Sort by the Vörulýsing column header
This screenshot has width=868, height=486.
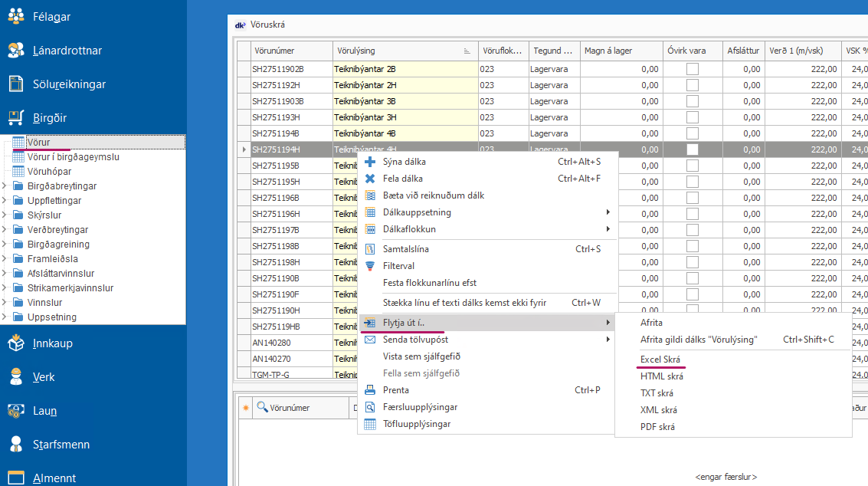(x=398, y=51)
